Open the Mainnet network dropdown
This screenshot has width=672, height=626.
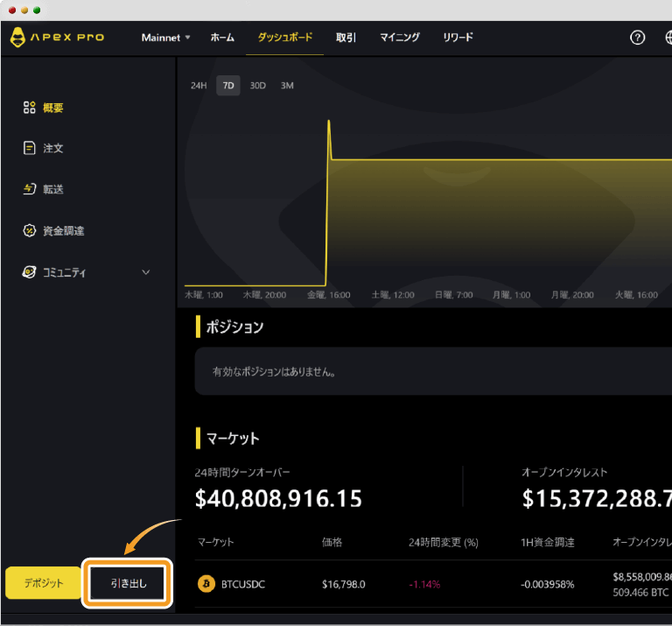tap(165, 38)
